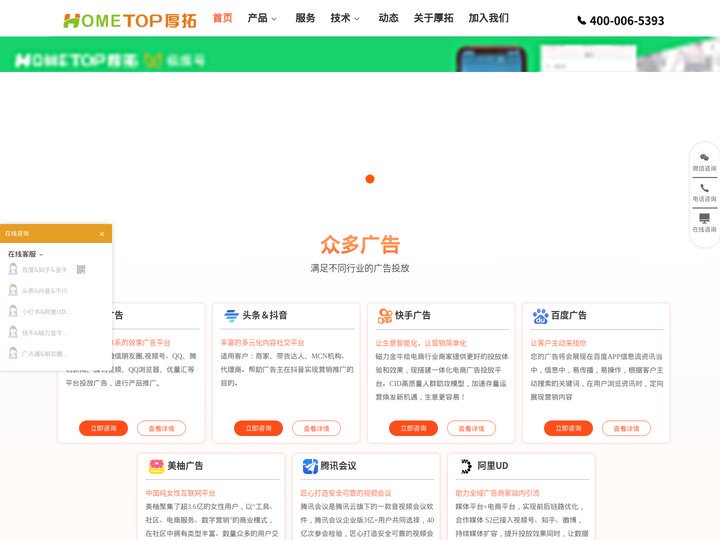720x540 pixels.
Task: Click the phone number 400-006-5393
Action: point(627,21)
